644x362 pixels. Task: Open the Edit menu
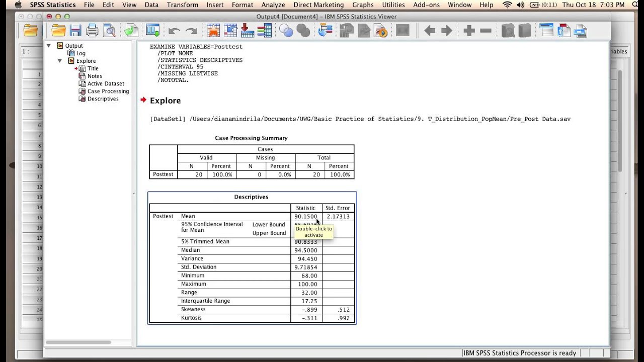(108, 5)
